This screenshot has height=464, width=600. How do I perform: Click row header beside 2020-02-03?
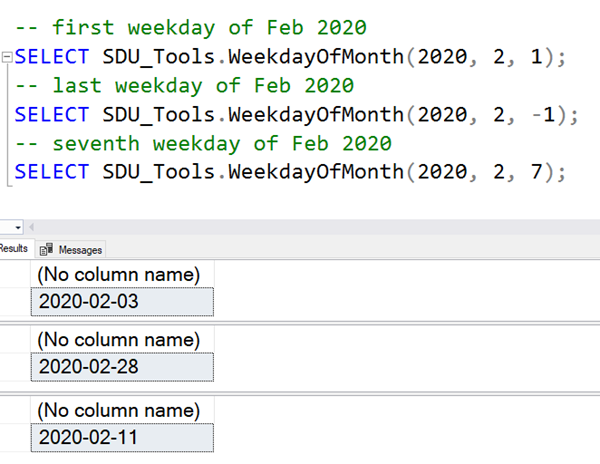(x=14, y=302)
